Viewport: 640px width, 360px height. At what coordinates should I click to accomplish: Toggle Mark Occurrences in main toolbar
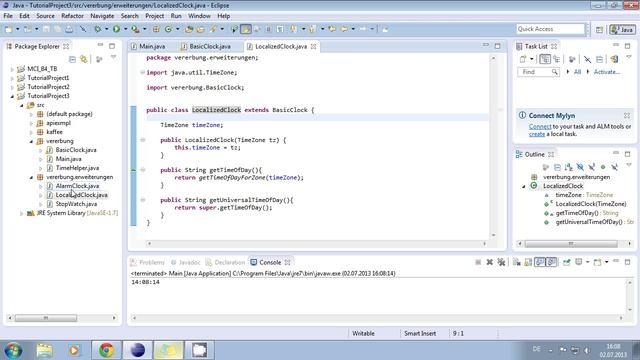point(246,29)
